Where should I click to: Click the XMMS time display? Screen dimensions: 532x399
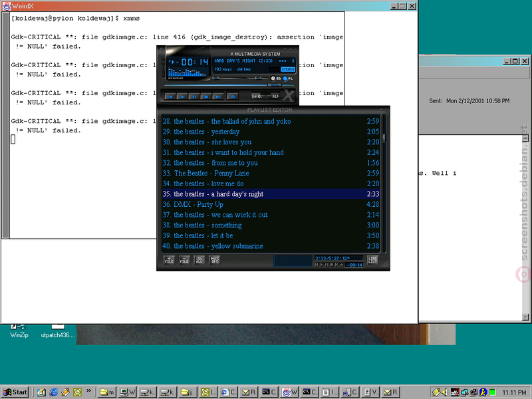[189, 62]
